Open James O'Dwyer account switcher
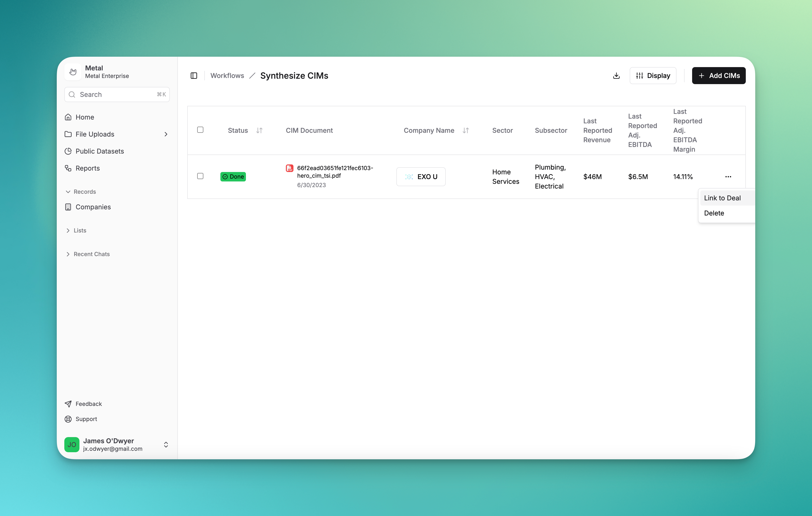 click(166, 445)
